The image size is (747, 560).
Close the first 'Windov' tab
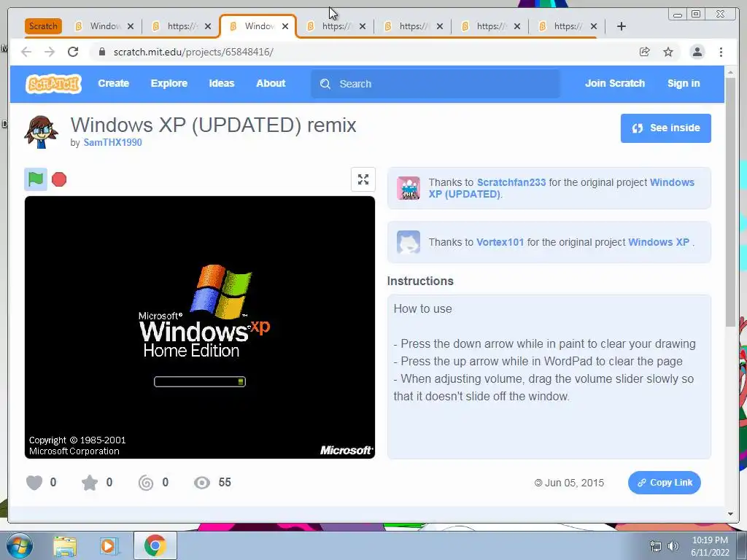point(131,26)
